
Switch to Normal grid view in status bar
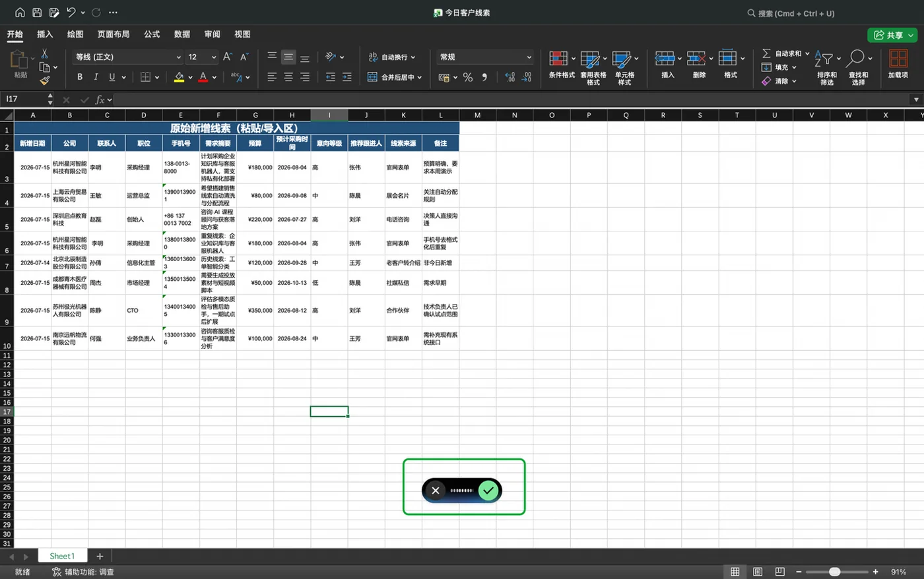pyautogui.click(x=735, y=572)
